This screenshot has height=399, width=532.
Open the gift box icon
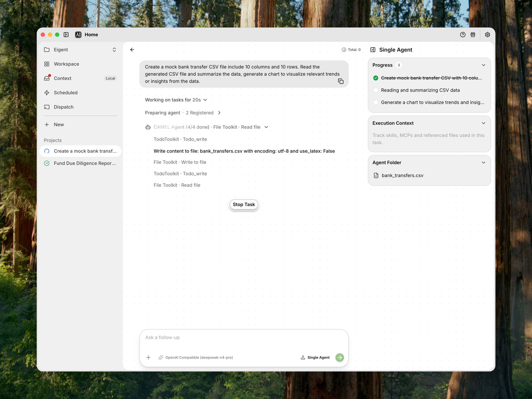tap(473, 35)
